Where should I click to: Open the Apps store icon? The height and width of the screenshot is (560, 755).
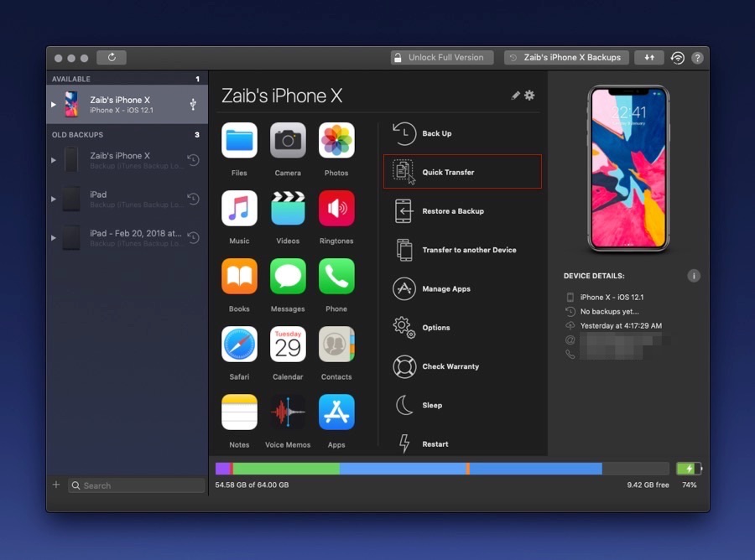pos(336,412)
